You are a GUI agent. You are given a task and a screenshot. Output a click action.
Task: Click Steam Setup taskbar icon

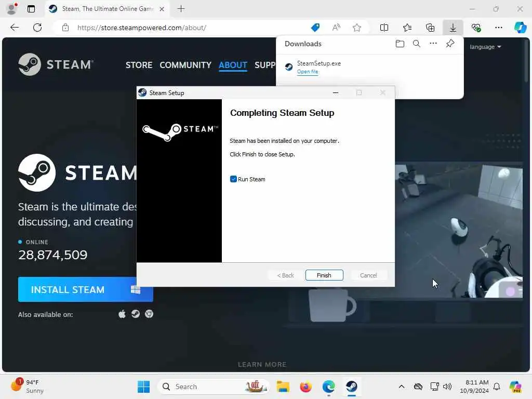coord(352,387)
